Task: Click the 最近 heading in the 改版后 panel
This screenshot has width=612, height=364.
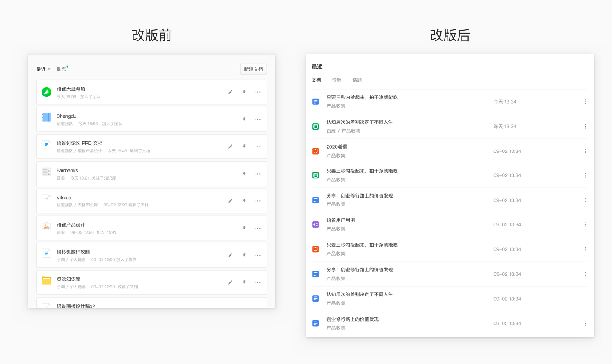Action: [x=317, y=67]
